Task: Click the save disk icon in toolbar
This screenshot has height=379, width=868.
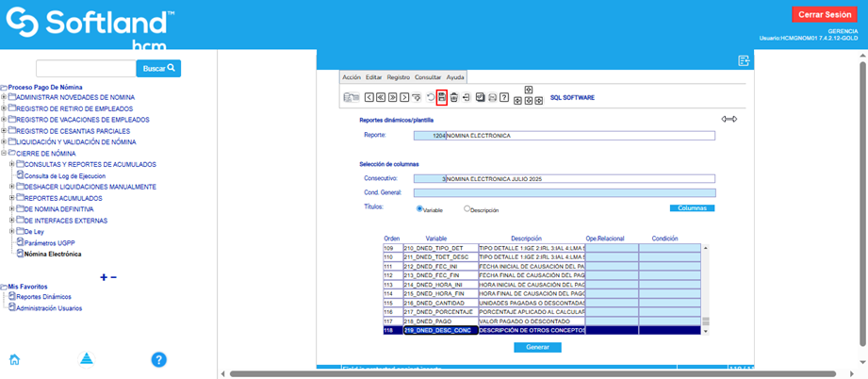Action: click(441, 97)
